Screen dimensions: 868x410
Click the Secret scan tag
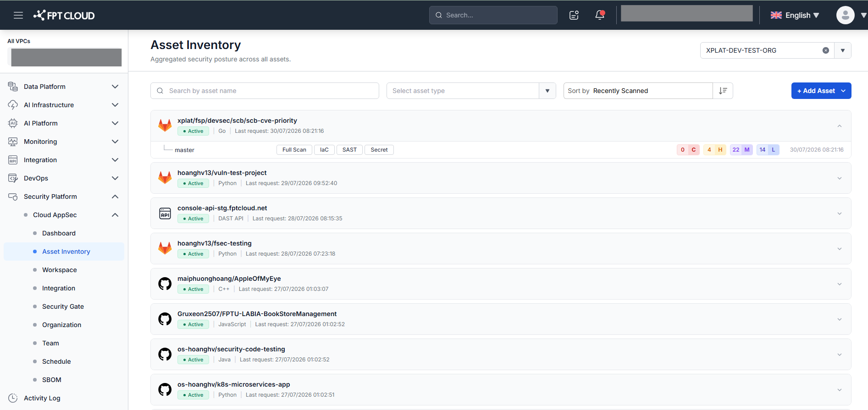pyautogui.click(x=379, y=150)
